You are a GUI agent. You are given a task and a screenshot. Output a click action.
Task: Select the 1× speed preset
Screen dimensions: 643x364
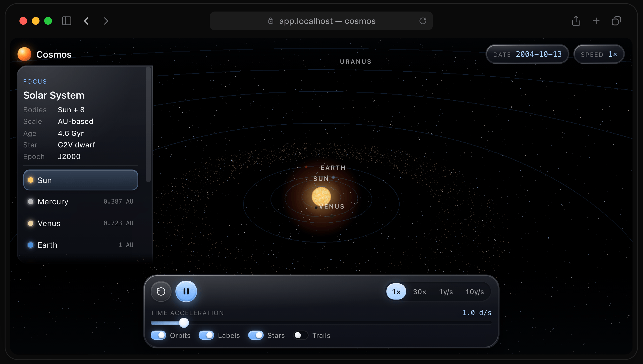pos(396,292)
